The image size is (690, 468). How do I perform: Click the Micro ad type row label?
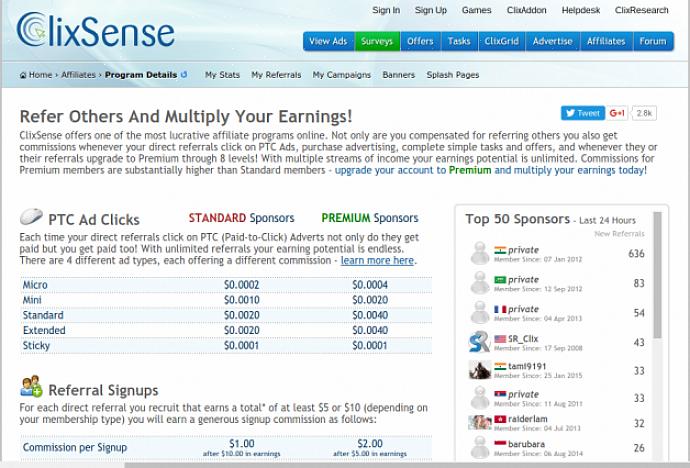pyautogui.click(x=35, y=285)
